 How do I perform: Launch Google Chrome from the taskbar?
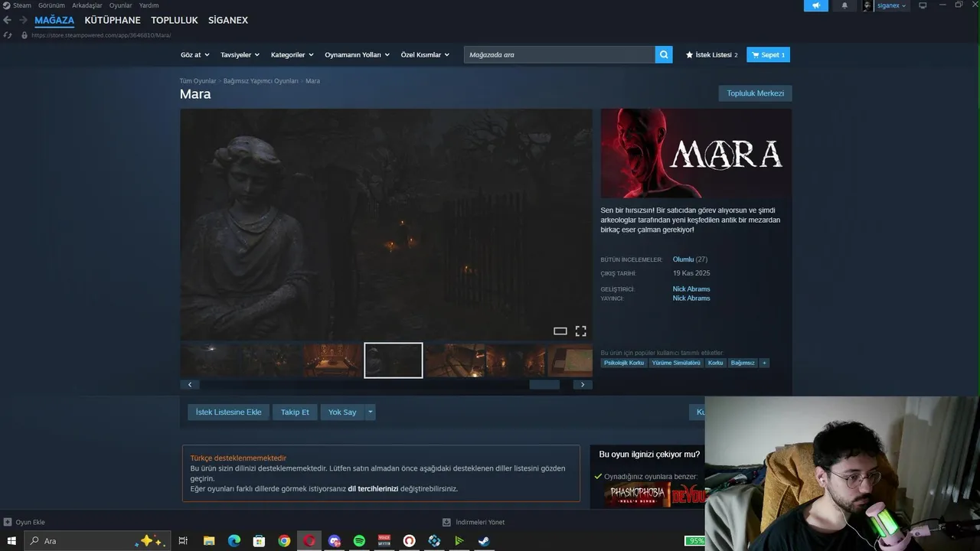pos(284,541)
